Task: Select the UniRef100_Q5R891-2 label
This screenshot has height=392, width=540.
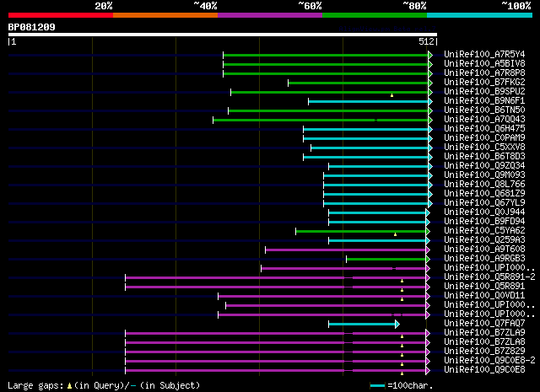Action: 489,277
